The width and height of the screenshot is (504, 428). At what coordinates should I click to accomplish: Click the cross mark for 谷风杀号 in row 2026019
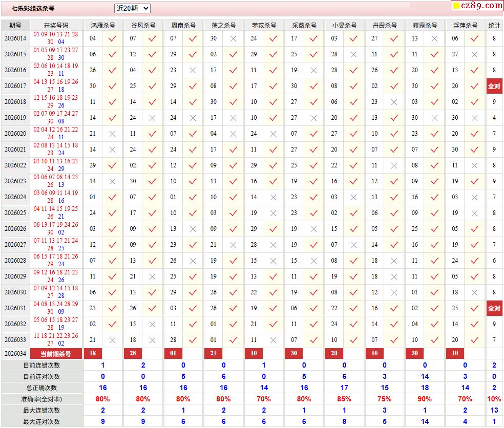[x=152, y=118]
